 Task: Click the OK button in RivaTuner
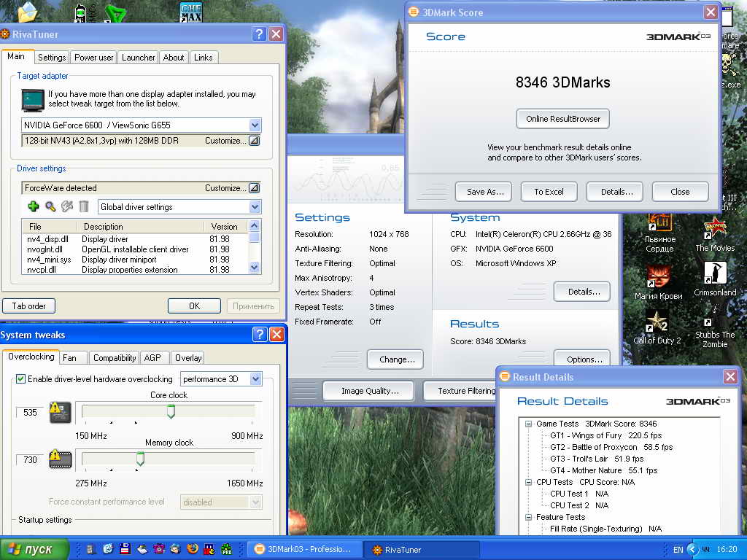click(194, 306)
